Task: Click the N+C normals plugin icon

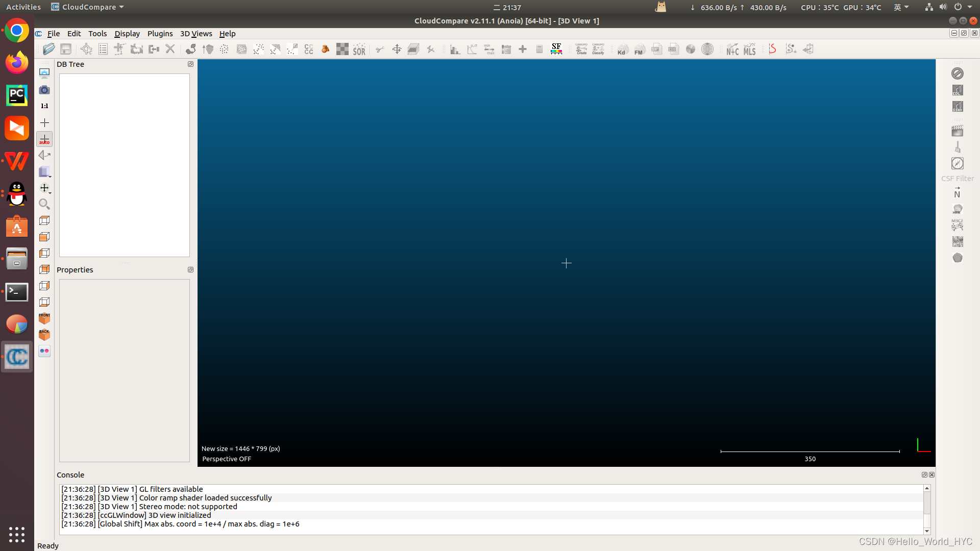Action: click(x=732, y=49)
